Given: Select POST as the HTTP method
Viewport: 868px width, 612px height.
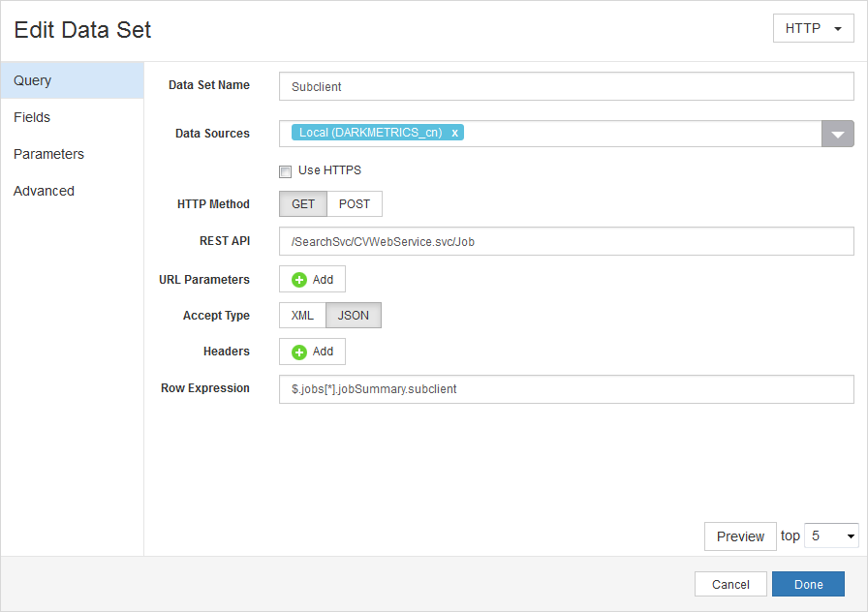Looking at the screenshot, I should [355, 203].
